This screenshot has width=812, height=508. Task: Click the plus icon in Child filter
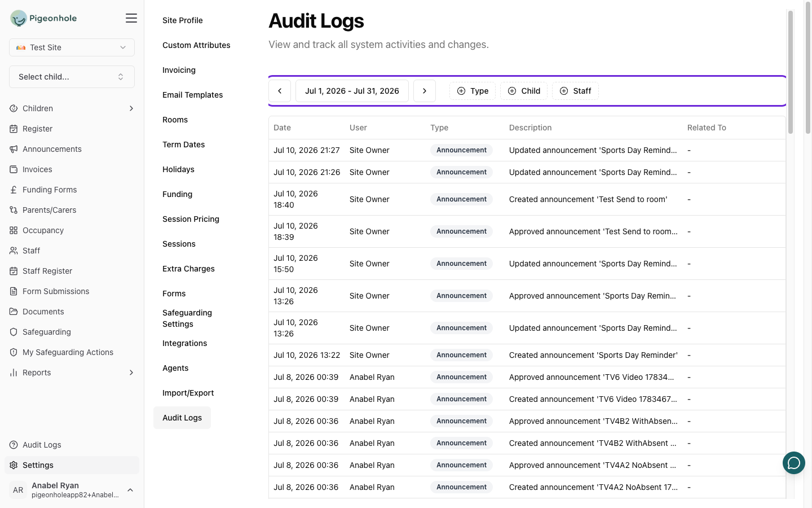click(x=512, y=91)
